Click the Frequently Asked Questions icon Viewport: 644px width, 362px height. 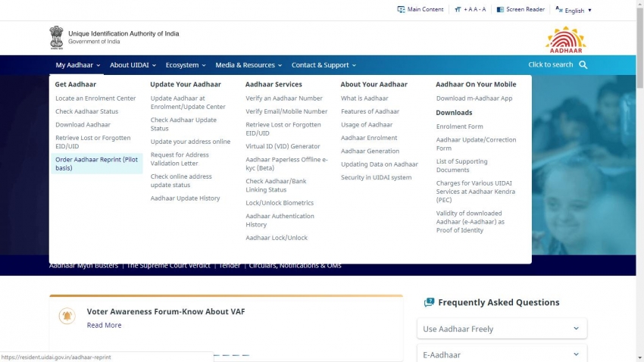point(430,302)
